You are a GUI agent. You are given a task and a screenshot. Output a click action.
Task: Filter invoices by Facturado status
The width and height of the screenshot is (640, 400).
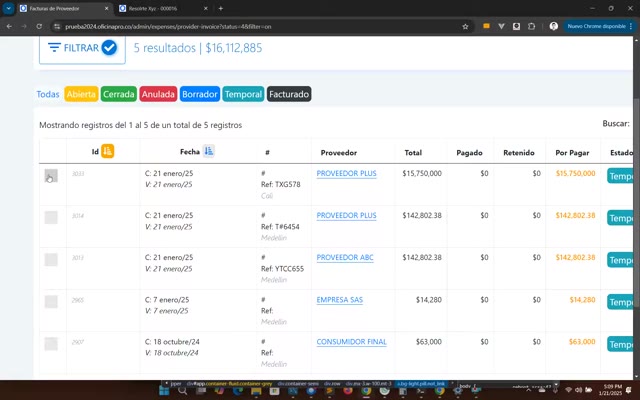(289, 94)
